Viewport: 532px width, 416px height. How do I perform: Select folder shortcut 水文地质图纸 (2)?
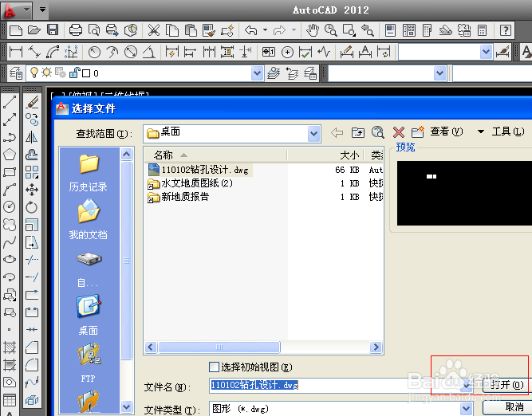click(191, 183)
